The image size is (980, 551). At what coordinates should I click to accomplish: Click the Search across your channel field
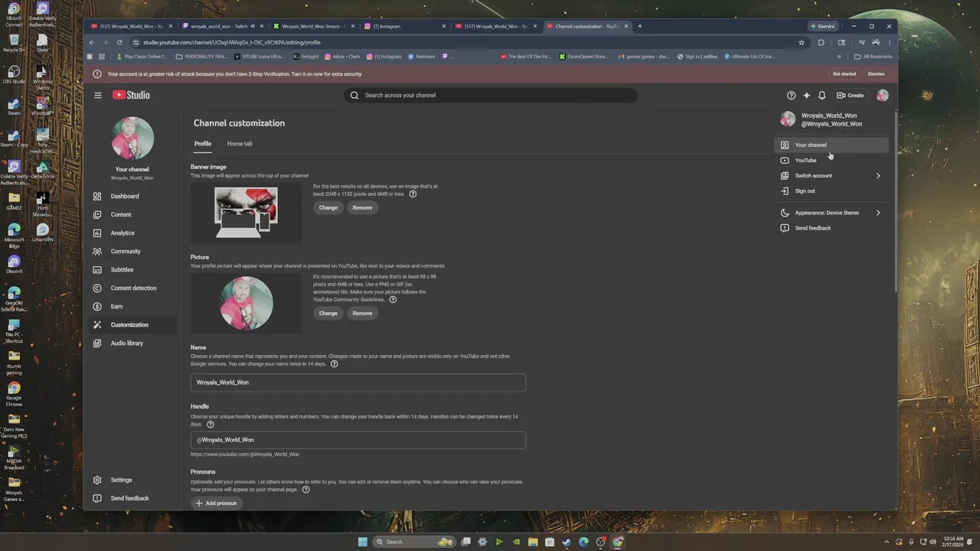tap(491, 96)
